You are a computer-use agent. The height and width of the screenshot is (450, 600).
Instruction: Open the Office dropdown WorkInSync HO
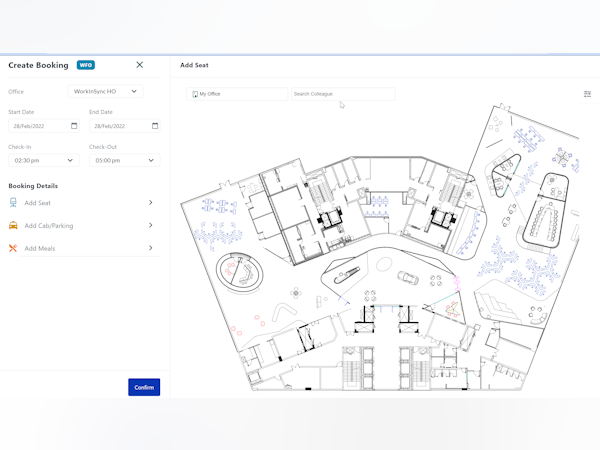coord(105,91)
